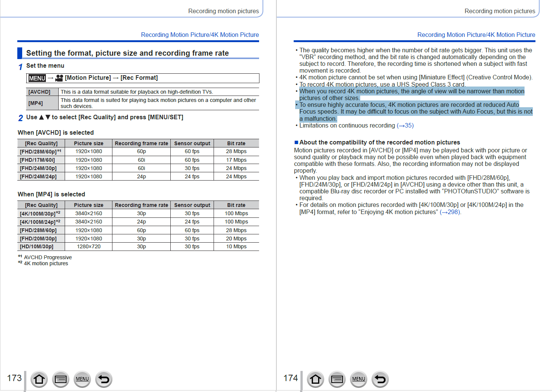
Task: Click the 10 Mbps bit rate cell
Action: pos(236,247)
